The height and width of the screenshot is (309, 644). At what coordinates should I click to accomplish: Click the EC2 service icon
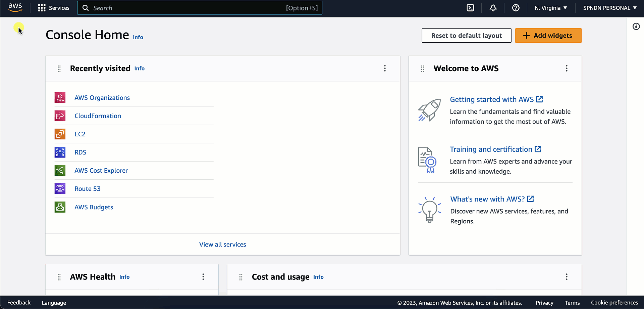tap(60, 134)
